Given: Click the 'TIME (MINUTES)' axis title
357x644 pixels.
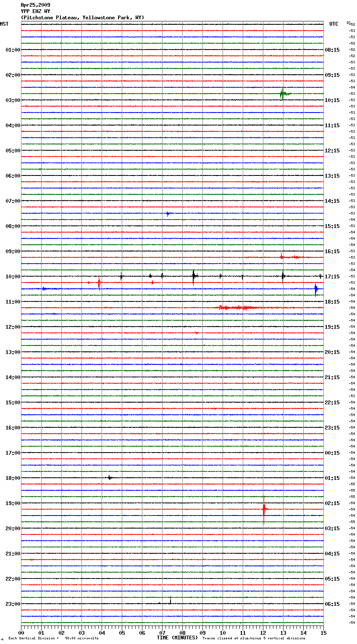Looking at the screenshot, I should tap(177, 638).
